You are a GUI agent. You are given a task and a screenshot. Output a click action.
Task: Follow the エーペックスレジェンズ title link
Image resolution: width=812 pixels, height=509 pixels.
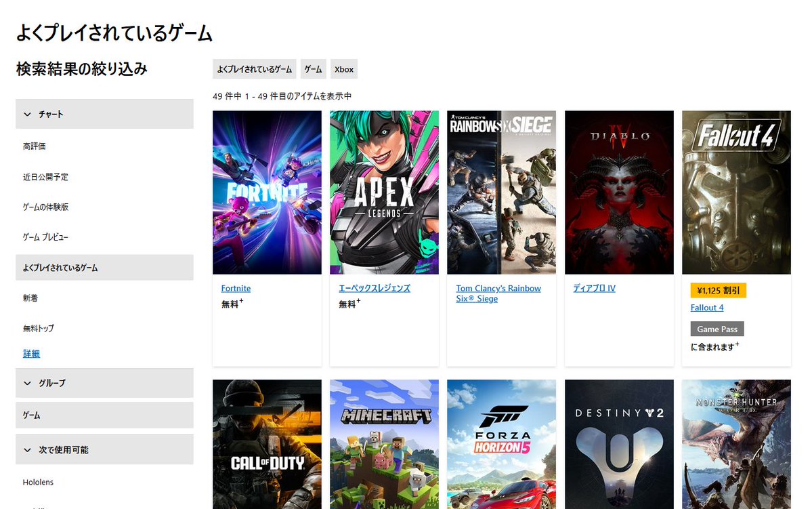point(375,288)
